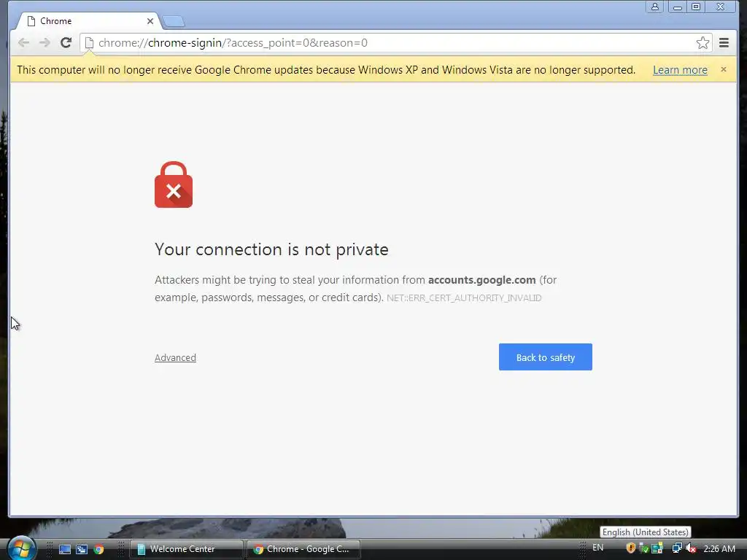Viewport: 747px width, 560px height.
Task: Select Chrome - Google C... taskbar button
Action: click(x=303, y=549)
